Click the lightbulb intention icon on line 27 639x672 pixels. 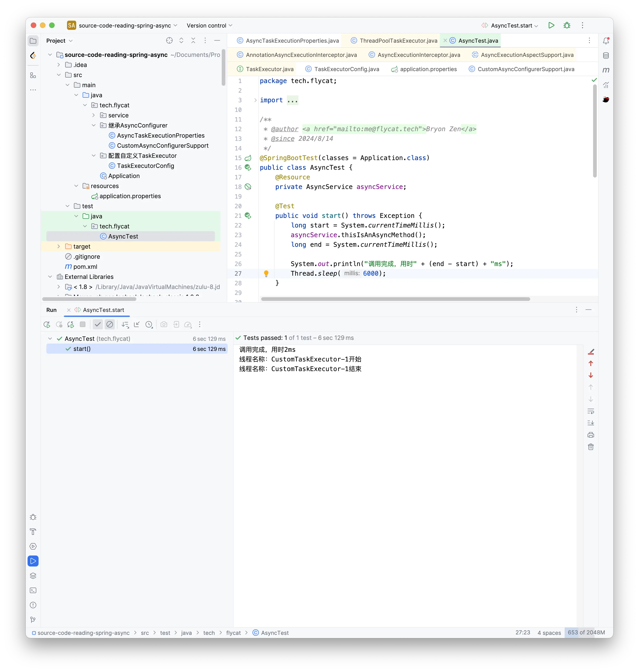[266, 273]
